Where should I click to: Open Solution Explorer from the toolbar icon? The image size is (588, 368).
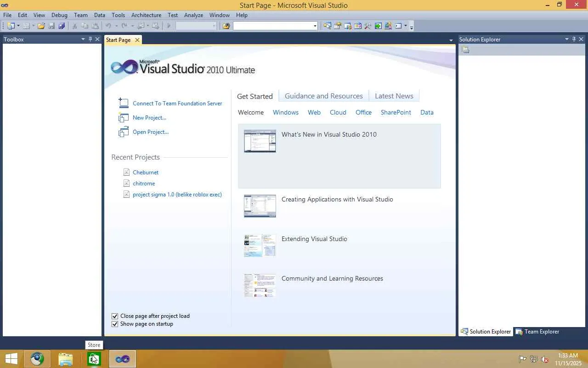327,26
